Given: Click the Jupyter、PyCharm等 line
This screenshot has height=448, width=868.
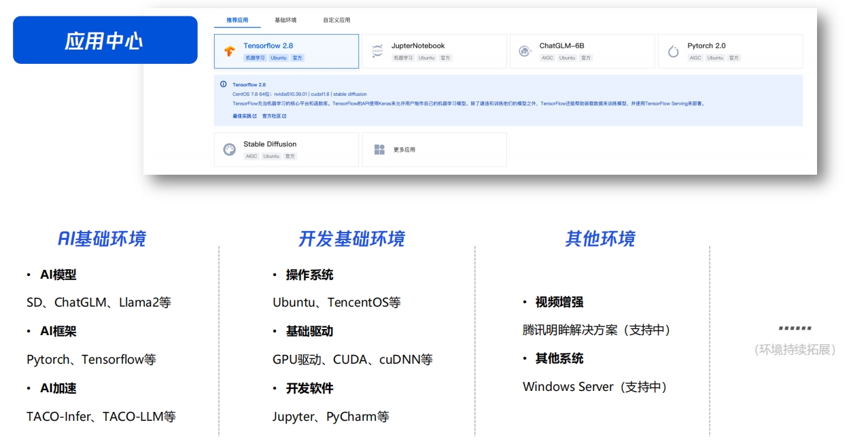Looking at the screenshot, I should click(x=331, y=416).
